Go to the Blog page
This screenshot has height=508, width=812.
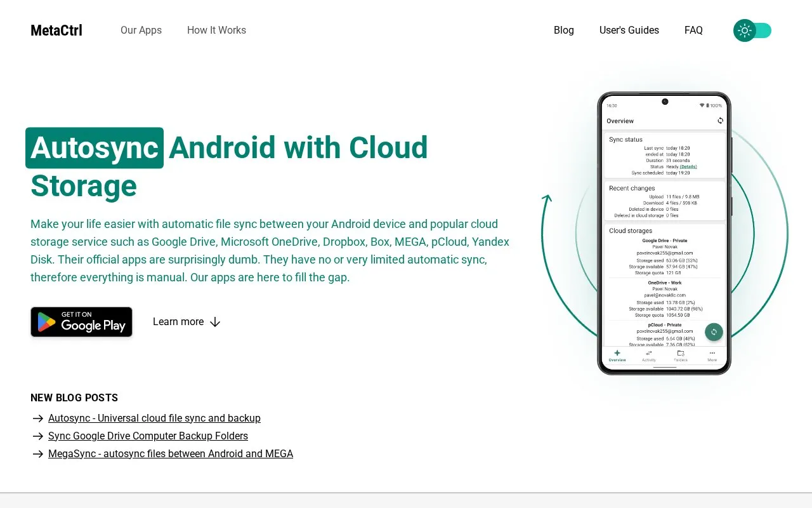(564, 30)
